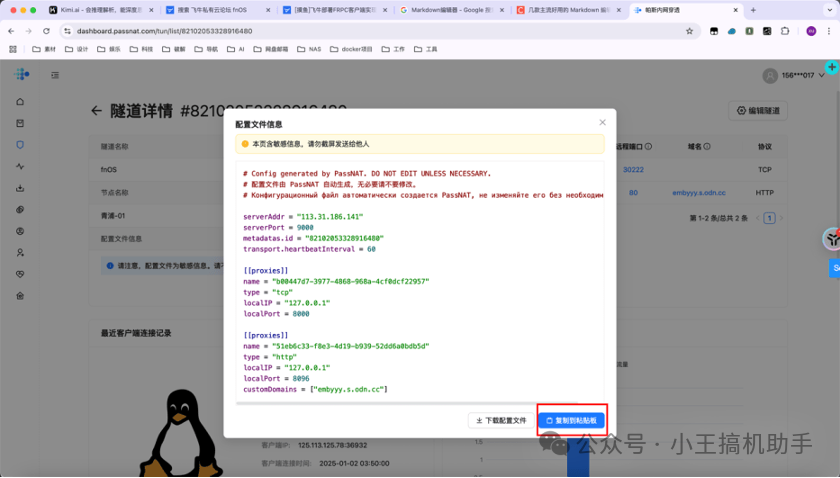Click the back arrow beside 隧道详情
840x478 pixels.
[97, 111]
